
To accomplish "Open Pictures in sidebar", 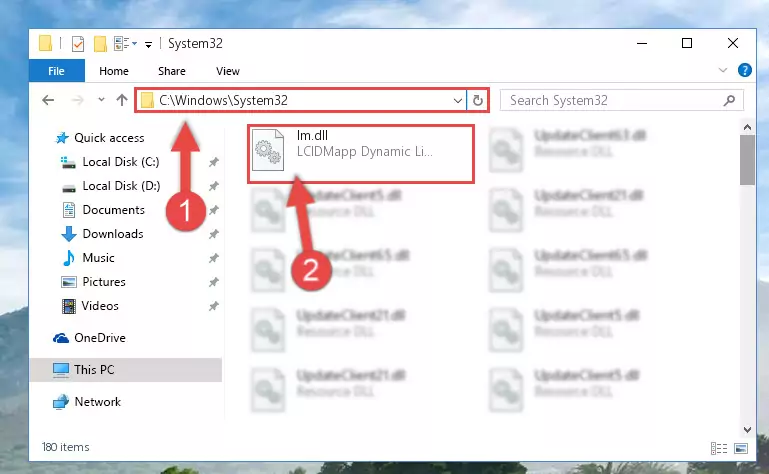I will pos(104,282).
